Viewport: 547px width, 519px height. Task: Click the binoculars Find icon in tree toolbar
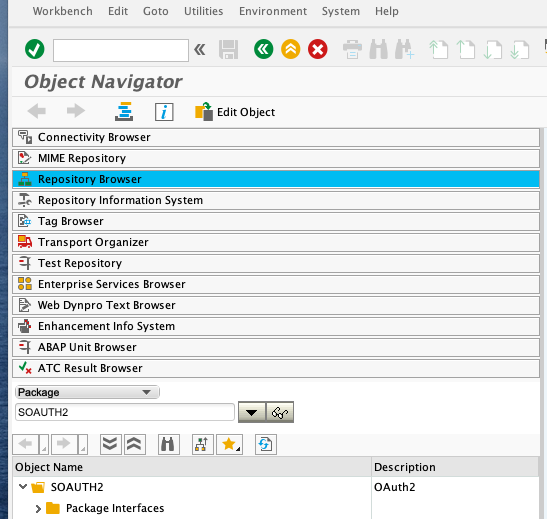(168, 444)
